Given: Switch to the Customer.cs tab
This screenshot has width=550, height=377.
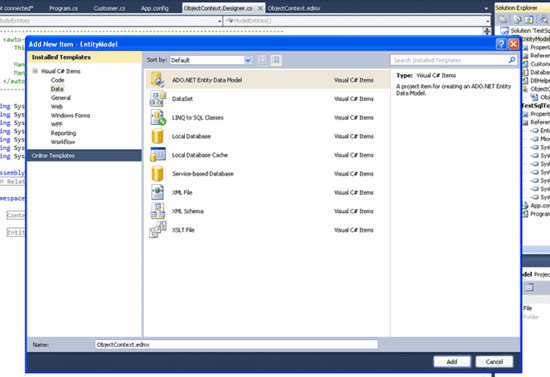Looking at the screenshot, I should 109,8.
